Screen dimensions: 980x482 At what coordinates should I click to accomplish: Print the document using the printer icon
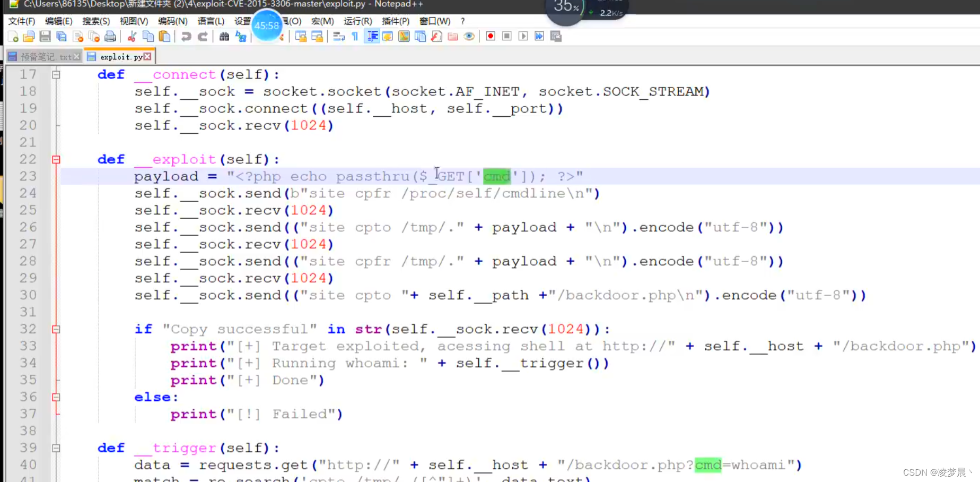pos(110,36)
